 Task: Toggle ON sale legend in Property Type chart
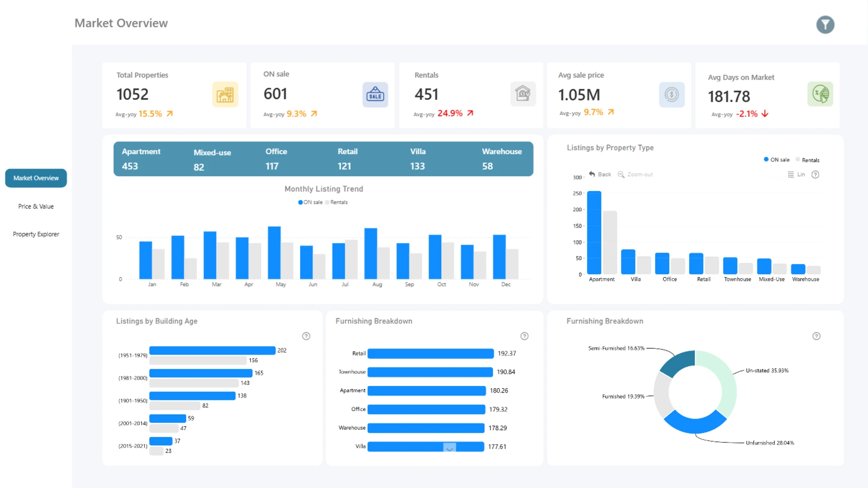coord(777,160)
